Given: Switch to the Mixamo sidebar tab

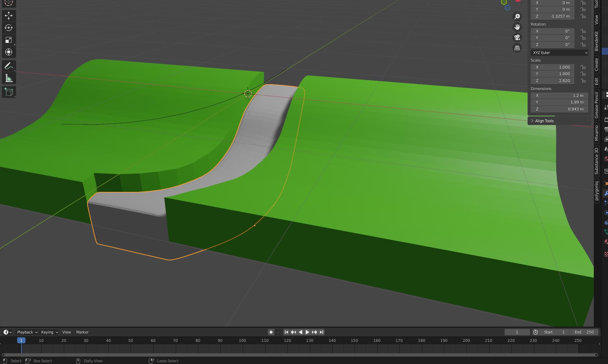Looking at the screenshot, I should click(597, 133).
